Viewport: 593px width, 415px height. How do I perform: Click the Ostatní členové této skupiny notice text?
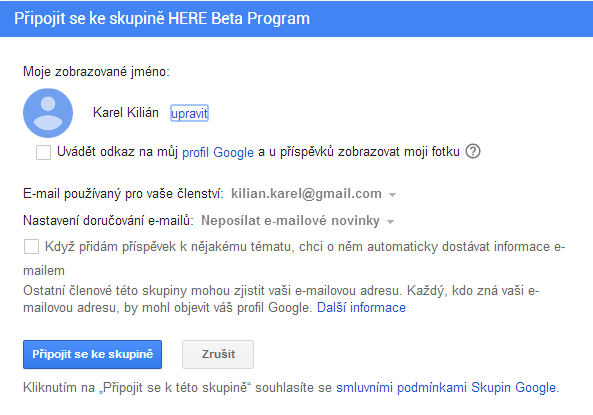[x=281, y=299]
